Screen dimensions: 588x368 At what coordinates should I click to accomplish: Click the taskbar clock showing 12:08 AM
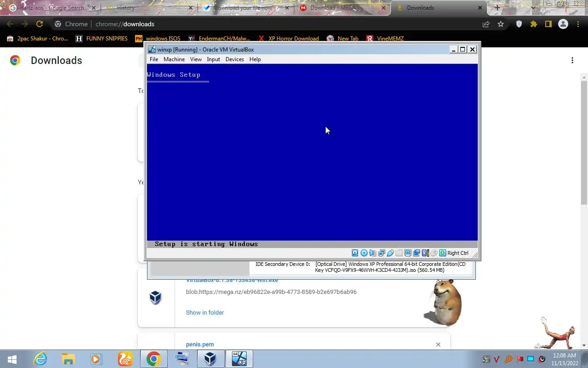[x=565, y=359]
